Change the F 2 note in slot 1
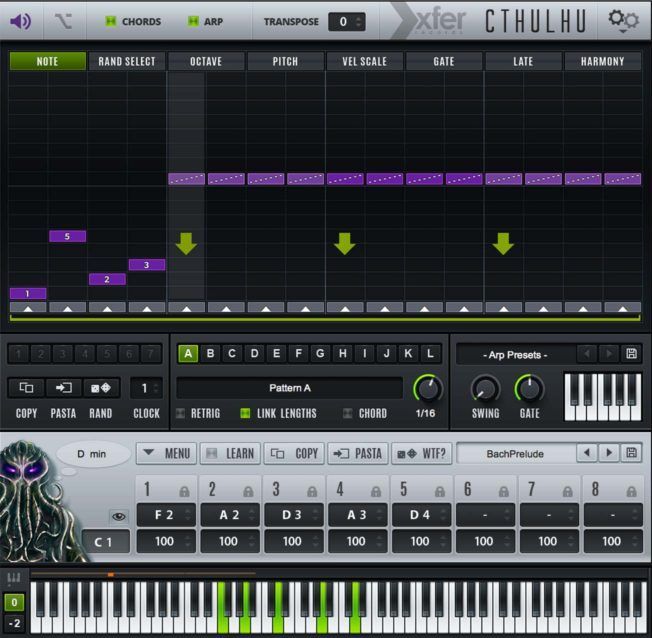The height and width of the screenshot is (638, 652). click(x=166, y=515)
